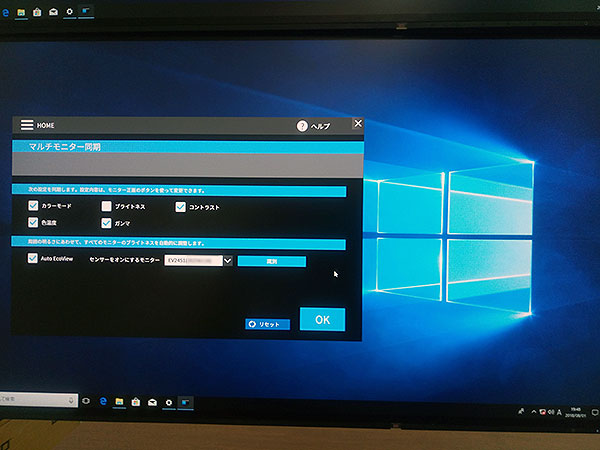Open Microsoft Store on the upper monitor taskbar

(37, 12)
